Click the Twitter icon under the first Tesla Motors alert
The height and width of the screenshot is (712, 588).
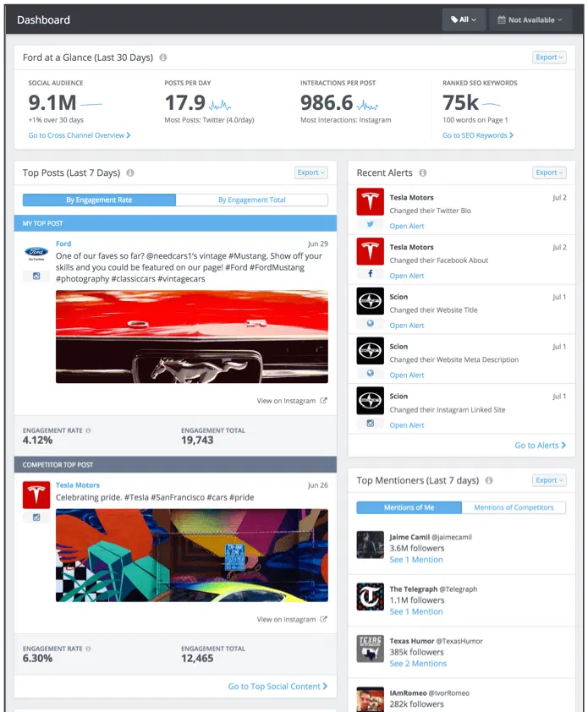[x=369, y=225]
